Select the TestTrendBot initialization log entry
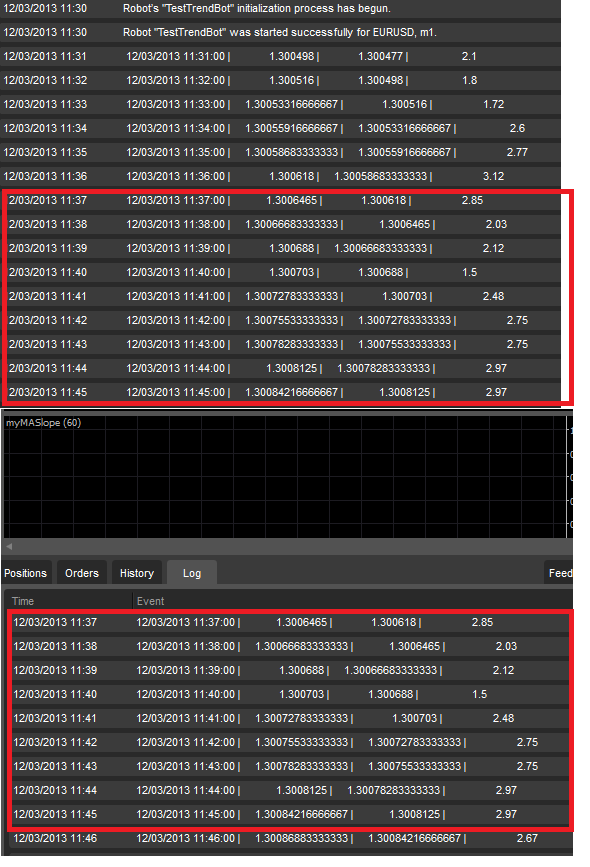This screenshot has width=590, height=867. click(x=280, y=8)
